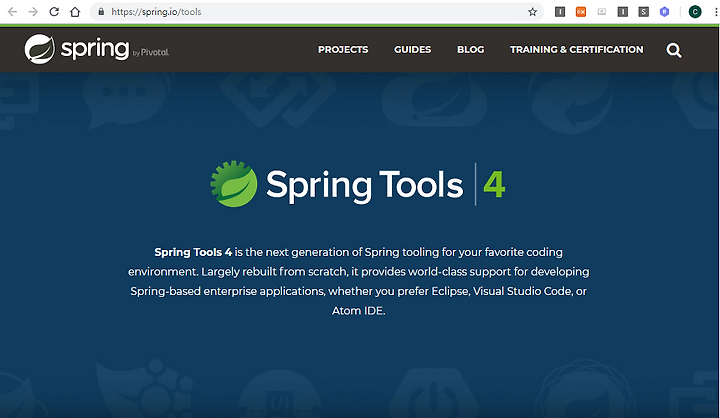The image size is (720, 418).
Task: Open the gray extension icon after the orange one
Action: pyautogui.click(x=602, y=12)
